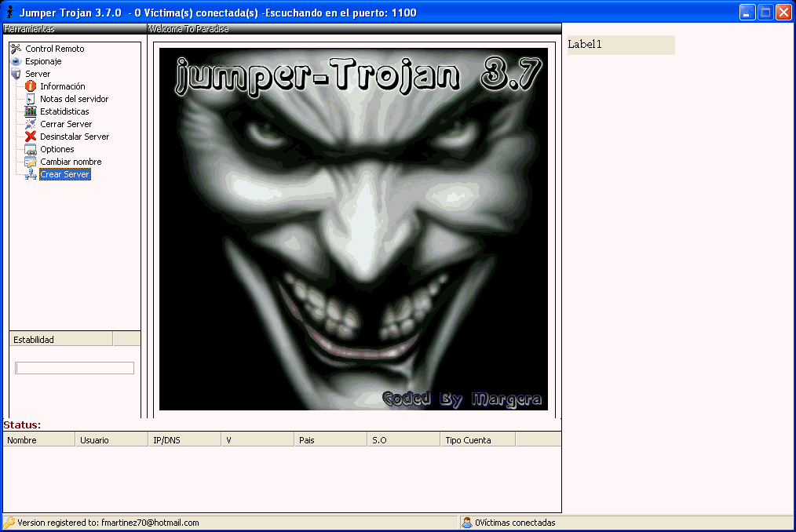The image size is (796, 532).
Task: Click the Desinstalar Server red X icon
Action: [29, 137]
